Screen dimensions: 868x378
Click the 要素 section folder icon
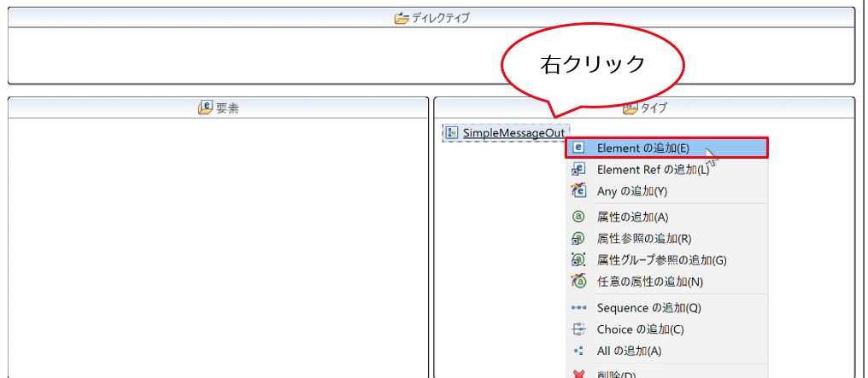(205, 108)
